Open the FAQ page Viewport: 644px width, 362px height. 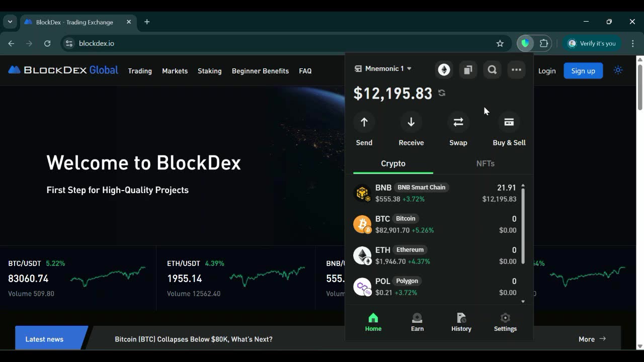pos(305,71)
